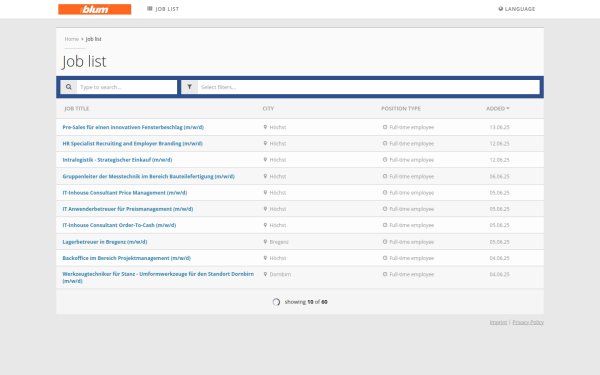This screenshot has height=375, width=600.
Task: Click clock icon in Order-To-Cash row
Action: tap(385, 225)
